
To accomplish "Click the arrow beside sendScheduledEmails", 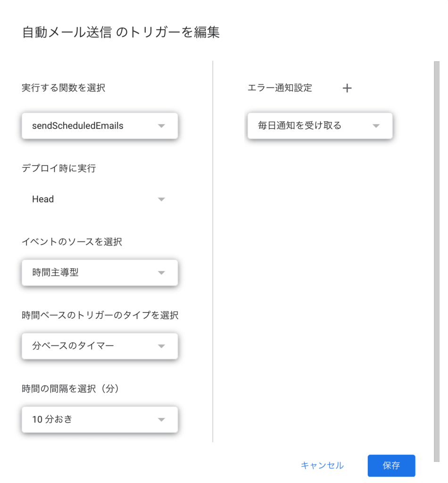I will pos(161,126).
